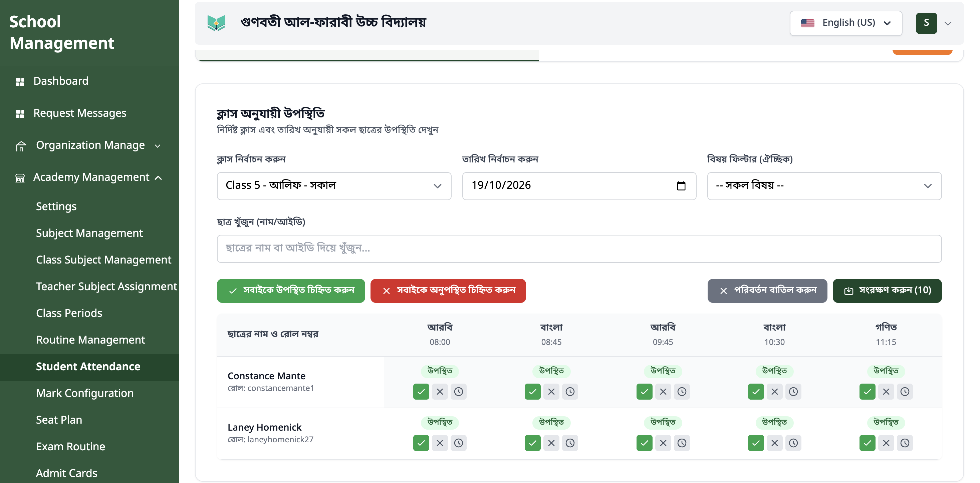Click the Organization Manage building icon
This screenshot has height=483, width=980.
click(21, 146)
